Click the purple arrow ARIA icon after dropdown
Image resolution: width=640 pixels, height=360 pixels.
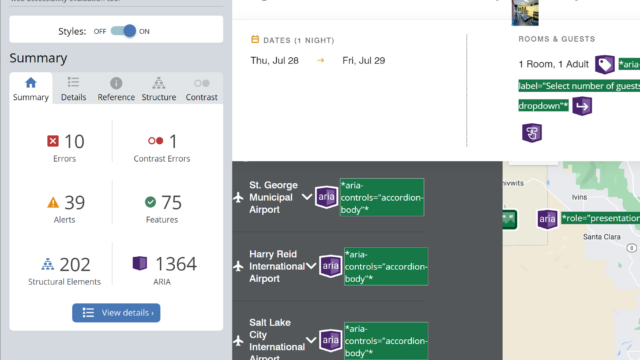pos(582,106)
